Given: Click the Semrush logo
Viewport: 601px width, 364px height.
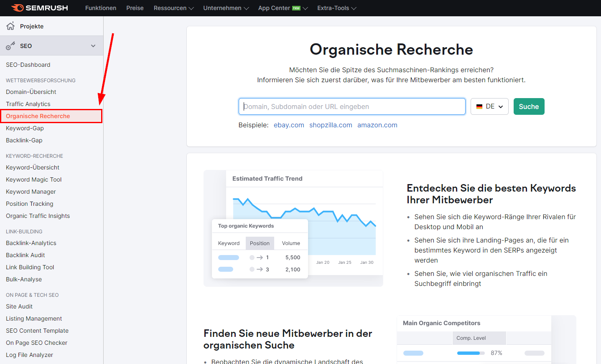Looking at the screenshot, I should pyautogui.click(x=40, y=8).
